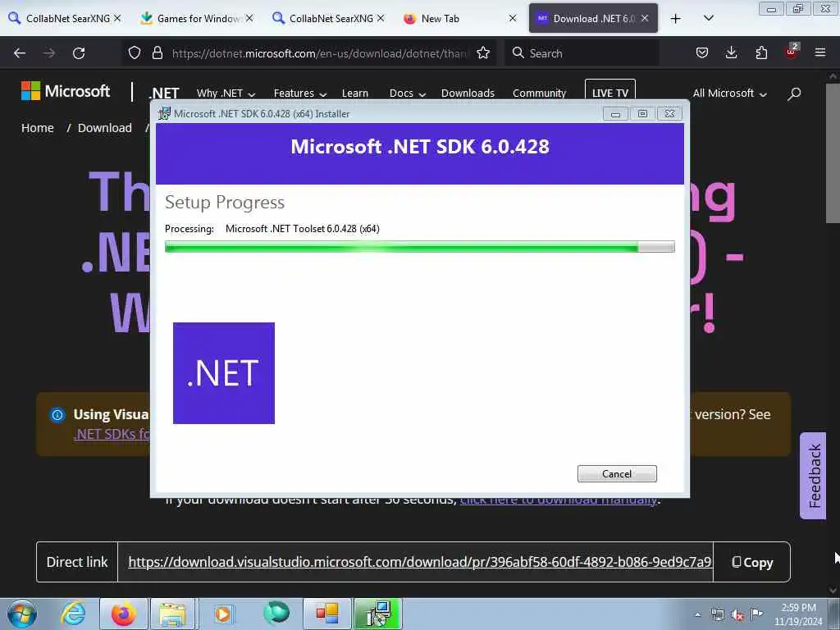The width and height of the screenshot is (840, 630).
Task: Open the Firefox hamburger menu
Action: click(820, 52)
